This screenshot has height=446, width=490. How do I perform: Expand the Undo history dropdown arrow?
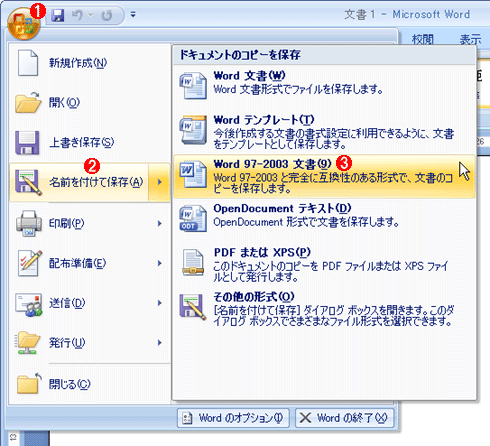[90, 15]
